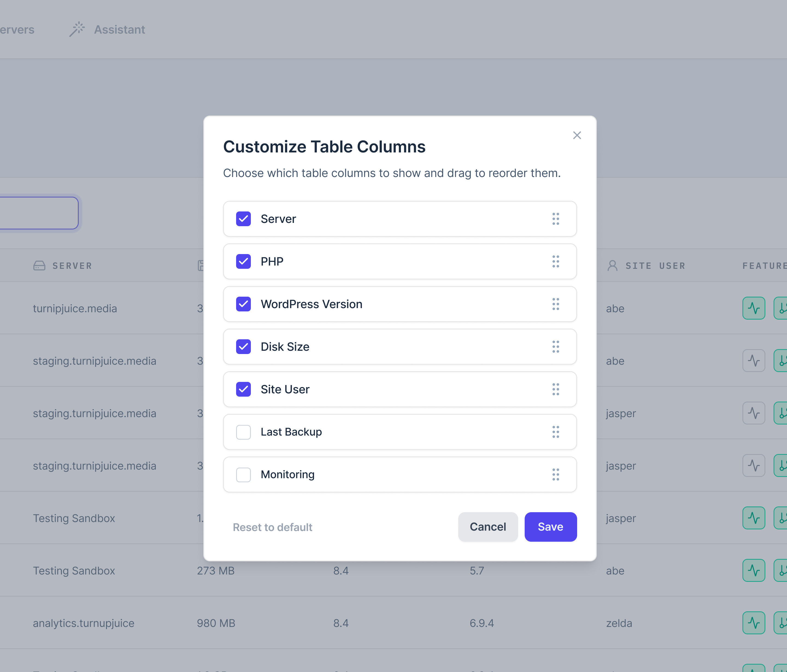This screenshot has width=787, height=672.
Task: Click the 980 MB disk size cell
Action: coord(216,623)
